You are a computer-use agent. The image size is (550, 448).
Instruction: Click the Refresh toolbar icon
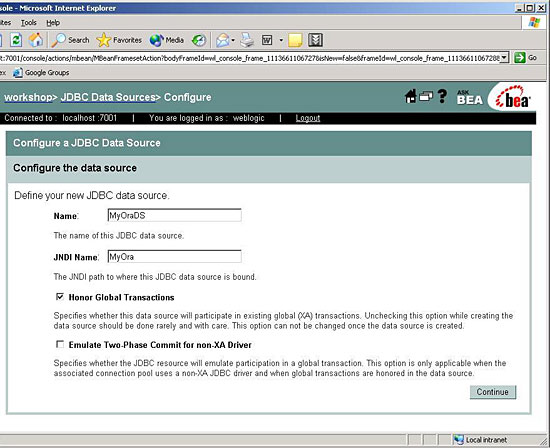pyautogui.click(x=16, y=40)
